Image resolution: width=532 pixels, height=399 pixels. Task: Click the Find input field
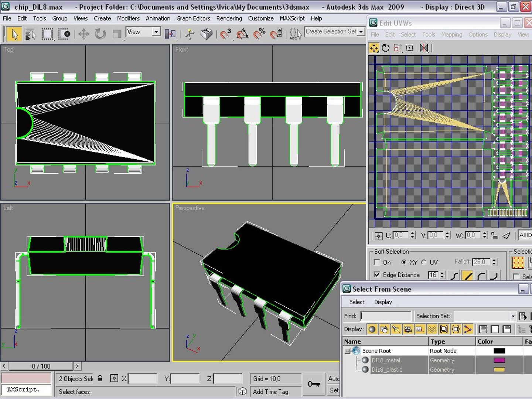[x=386, y=316]
